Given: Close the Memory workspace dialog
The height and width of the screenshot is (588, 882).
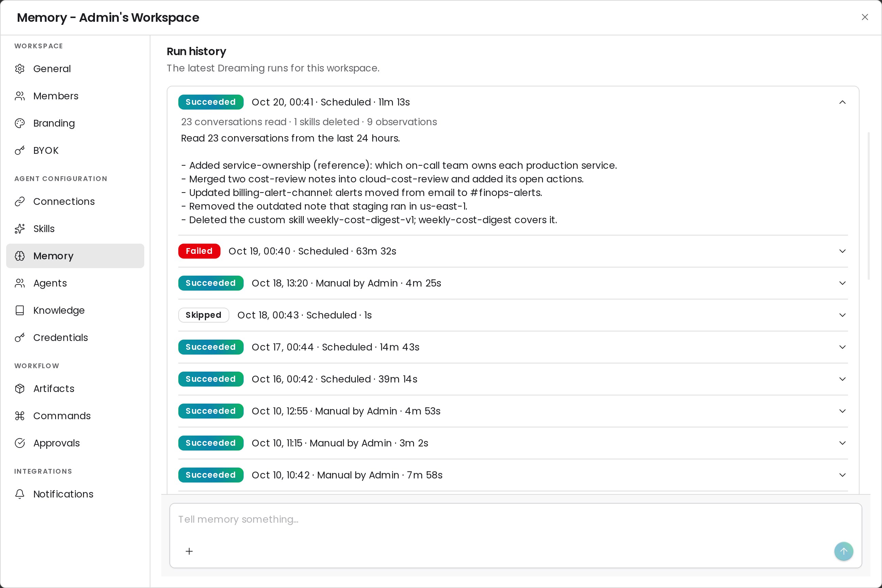Looking at the screenshot, I should click(x=865, y=17).
